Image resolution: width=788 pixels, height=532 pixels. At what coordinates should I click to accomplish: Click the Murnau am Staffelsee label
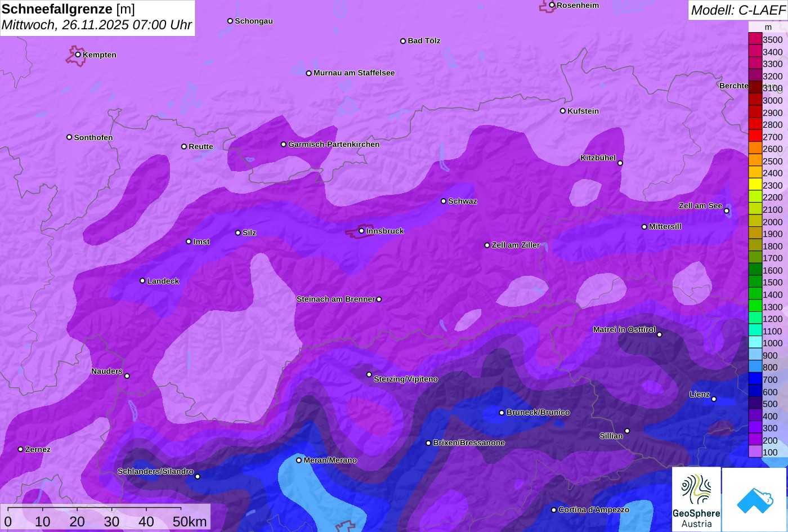tap(354, 73)
